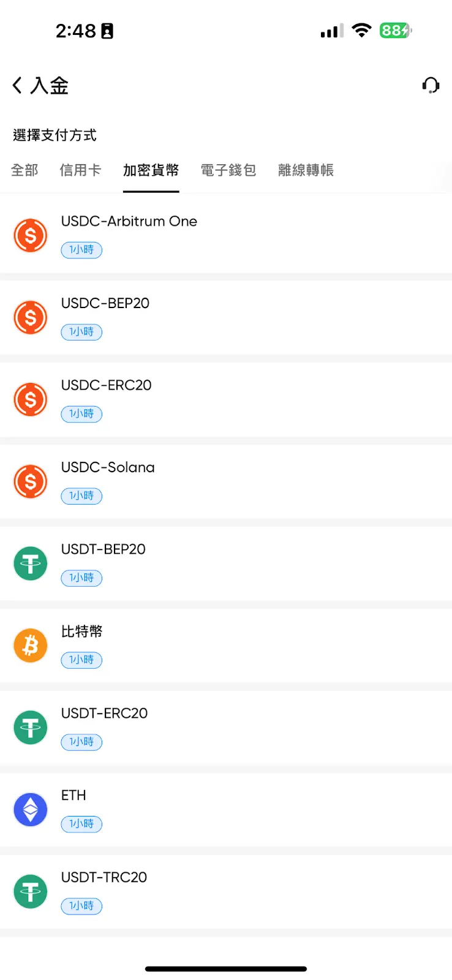Tap the USDT-TRC20 Tether icon
This screenshot has width=452, height=980.
click(31, 892)
